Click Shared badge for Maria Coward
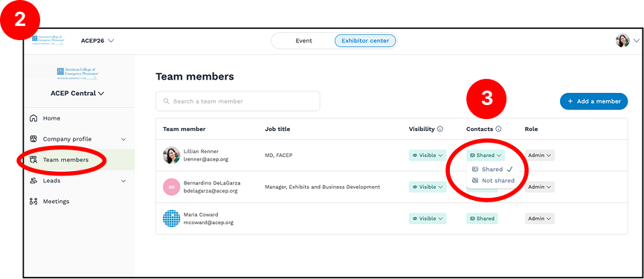The image size is (644, 279). tap(482, 219)
